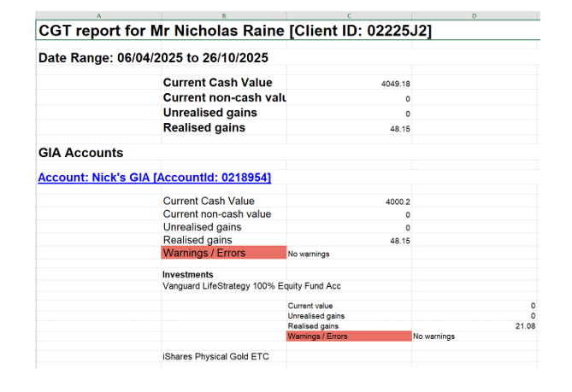The height and width of the screenshot is (392, 572).
Task: Select the bold 'Current non-cash valu' label cell
Action: (223, 98)
